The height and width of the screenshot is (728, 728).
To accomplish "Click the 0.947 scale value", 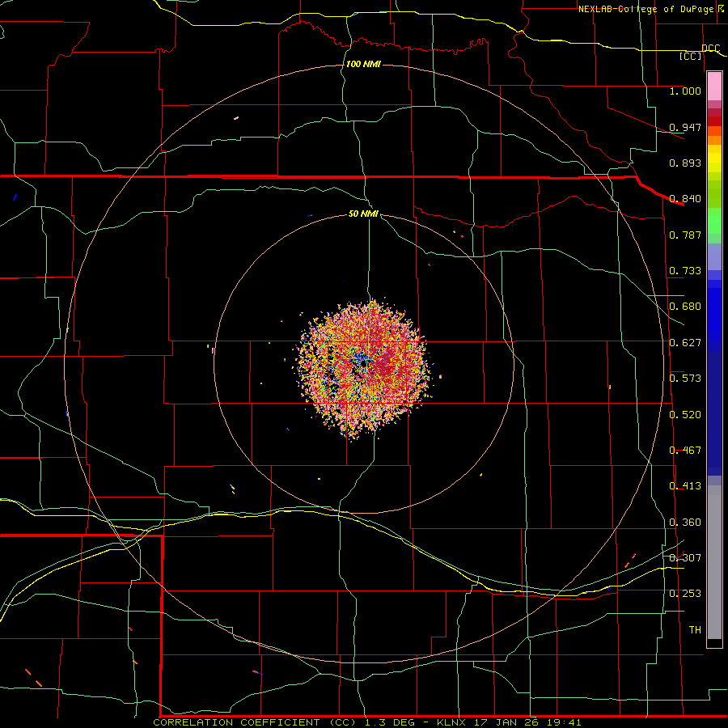I will pyautogui.click(x=685, y=127).
